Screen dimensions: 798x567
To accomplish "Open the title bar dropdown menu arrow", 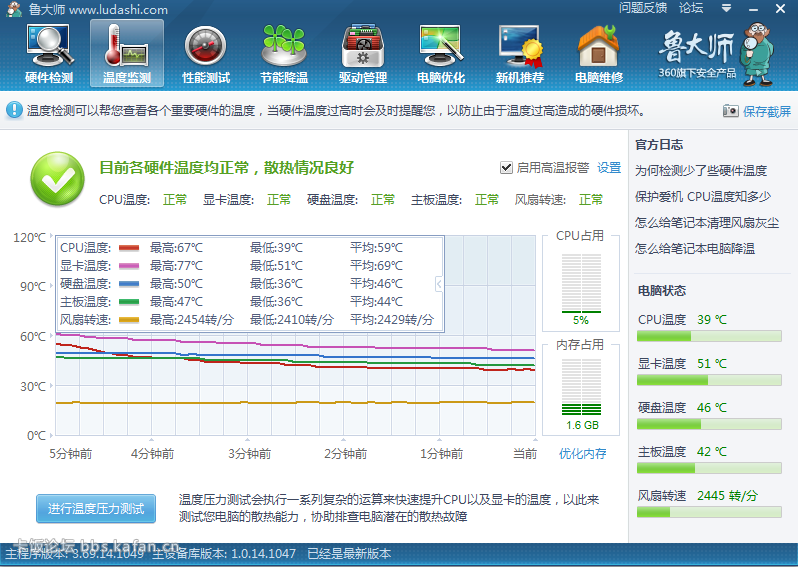I will tap(726, 8).
